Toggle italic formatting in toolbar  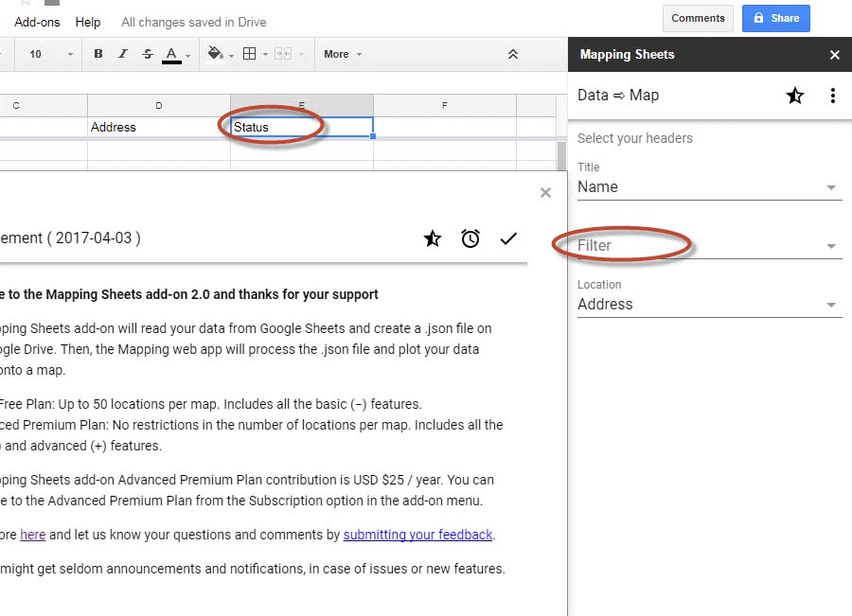pos(123,54)
